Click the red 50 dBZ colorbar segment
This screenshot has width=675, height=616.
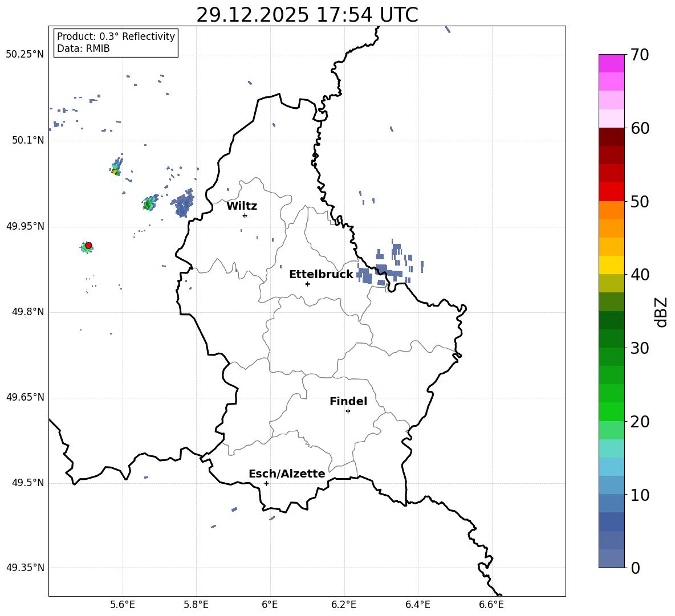611,192
